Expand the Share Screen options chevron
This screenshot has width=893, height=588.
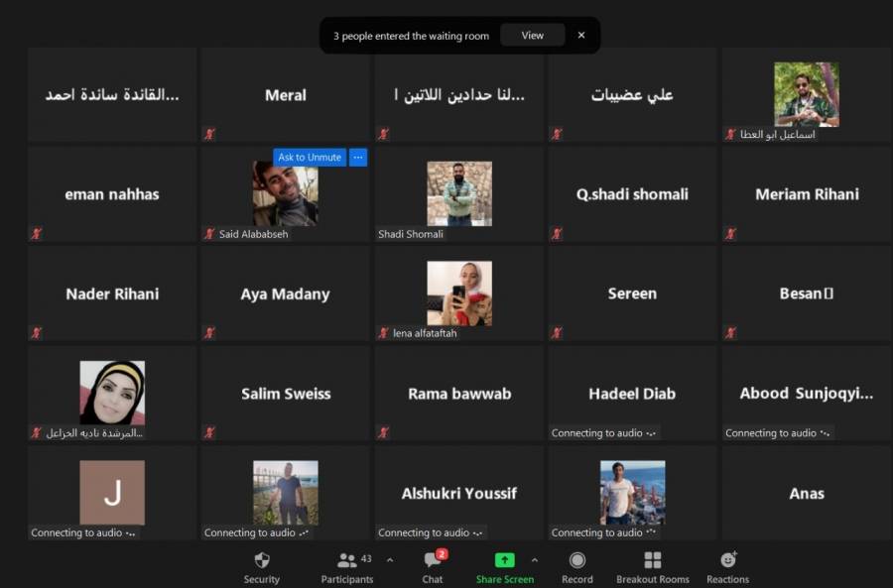coord(533,560)
